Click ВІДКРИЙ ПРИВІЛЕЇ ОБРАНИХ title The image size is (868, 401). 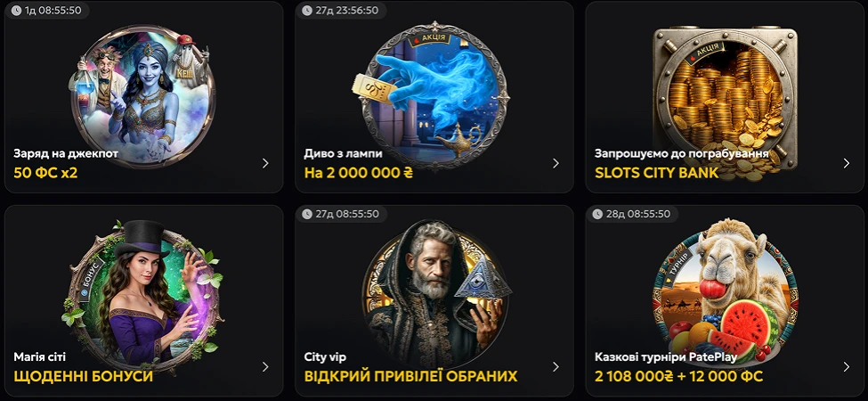pyautogui.click(x=410, y=377)
